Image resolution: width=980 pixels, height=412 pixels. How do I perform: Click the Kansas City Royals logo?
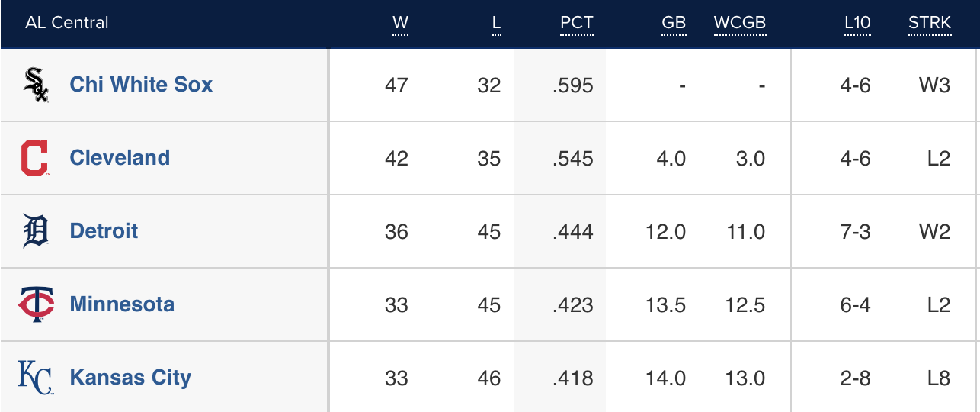(36, 378)
